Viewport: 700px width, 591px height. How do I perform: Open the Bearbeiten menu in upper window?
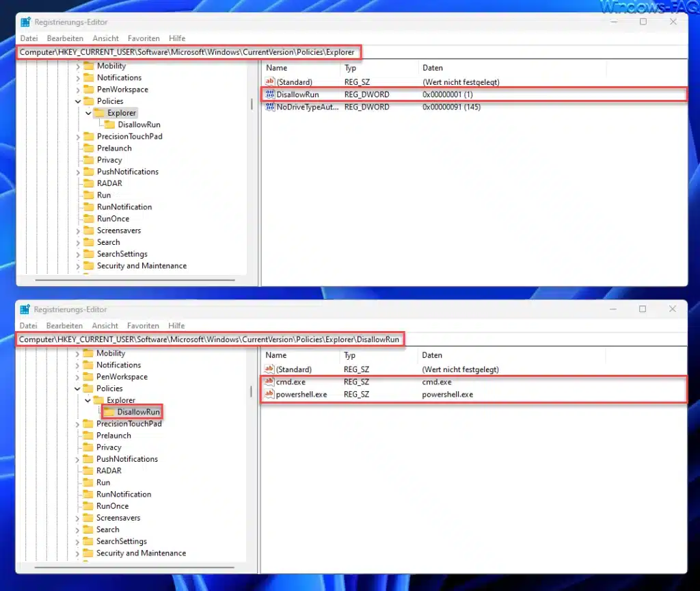[x=65, y=38]
